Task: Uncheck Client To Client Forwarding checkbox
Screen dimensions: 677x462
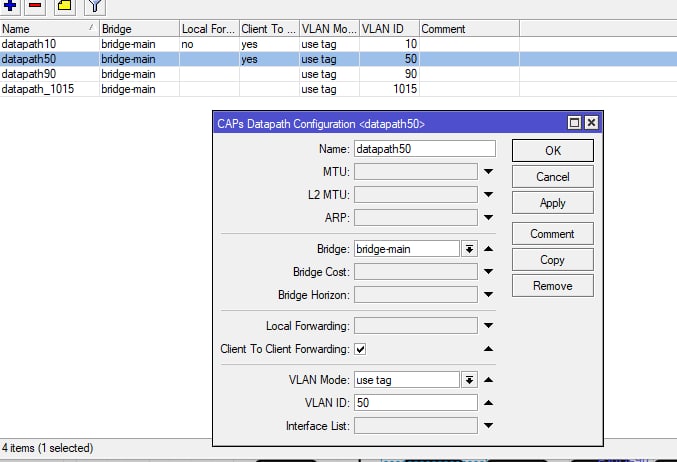Action: click(360, 349)
